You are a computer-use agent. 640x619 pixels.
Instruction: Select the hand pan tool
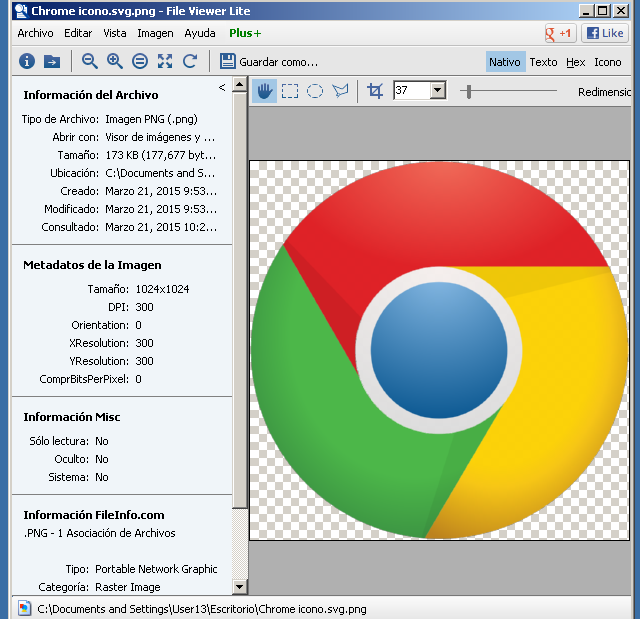(264, 91)
